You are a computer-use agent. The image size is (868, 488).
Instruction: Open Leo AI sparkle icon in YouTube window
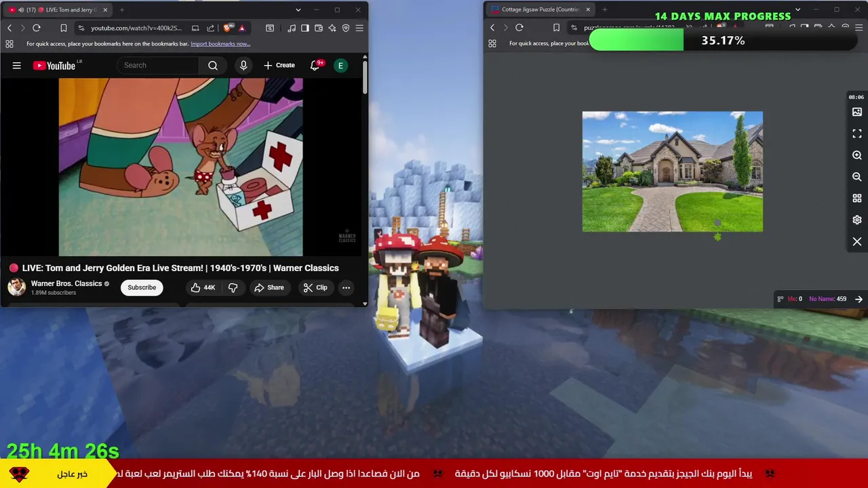(x=332, y=28)
